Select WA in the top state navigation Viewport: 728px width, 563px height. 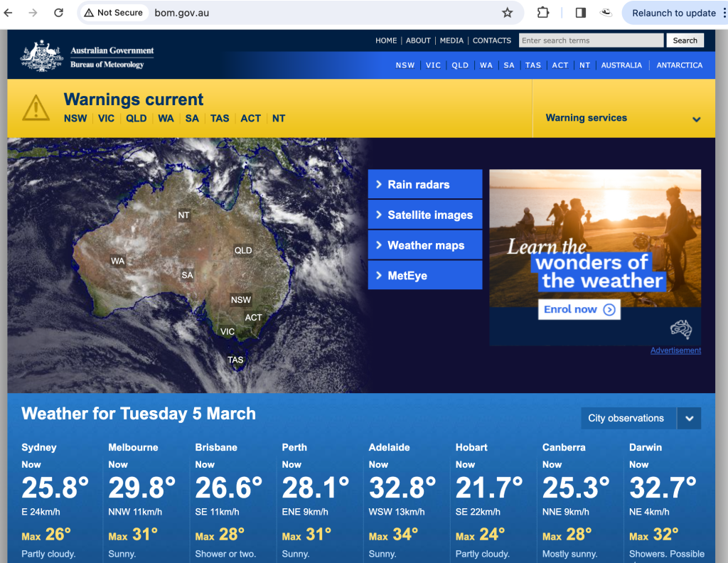(486, 65)
